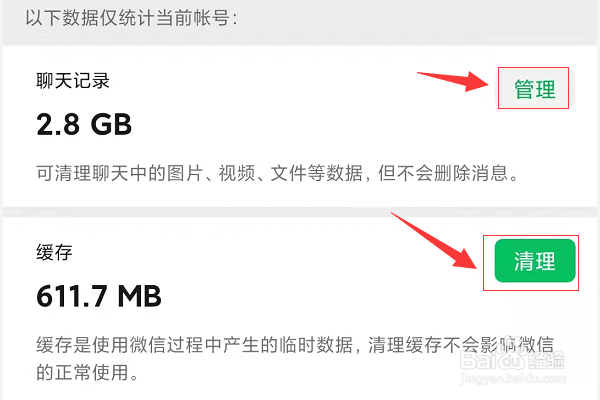Click the gray divider between the two cards
The width and height of the screenshot is (600, 400).
[x=300, y=212]
